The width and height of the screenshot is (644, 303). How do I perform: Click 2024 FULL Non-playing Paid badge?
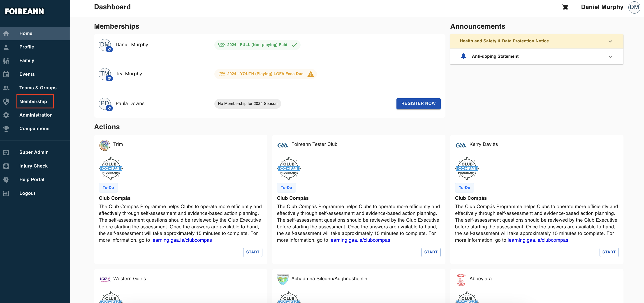(x=257, y=45)
